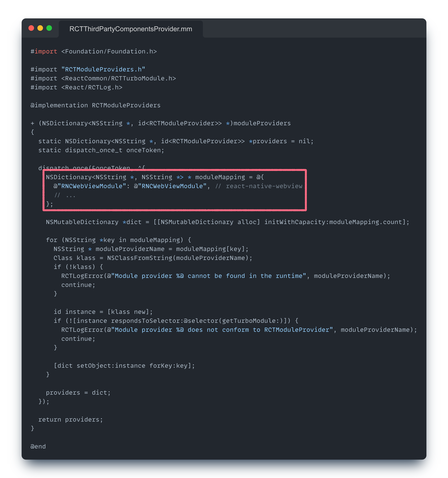Click the Foundation/Foundation.h import line
The height and width of the screenshot is (478, 448).
109,51
